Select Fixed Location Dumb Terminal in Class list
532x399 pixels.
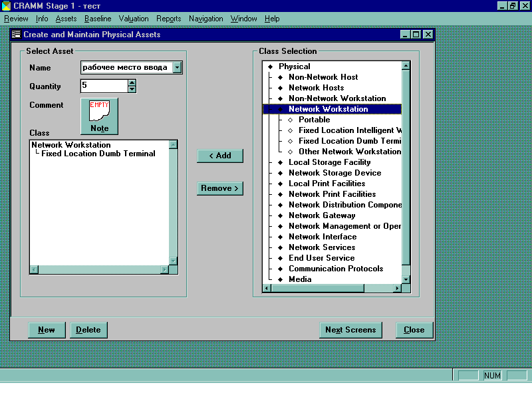(98, 154)
